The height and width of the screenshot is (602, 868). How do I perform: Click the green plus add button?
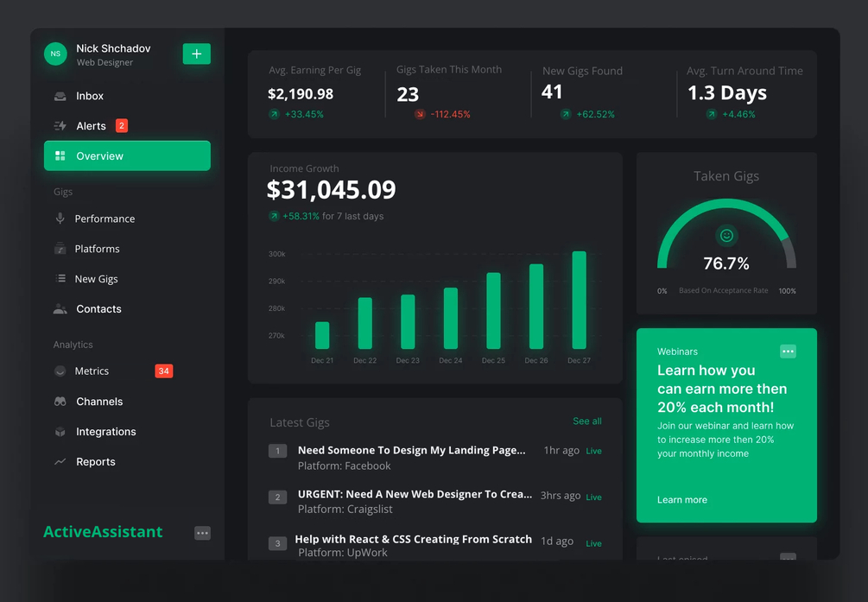tap(197, 54)
